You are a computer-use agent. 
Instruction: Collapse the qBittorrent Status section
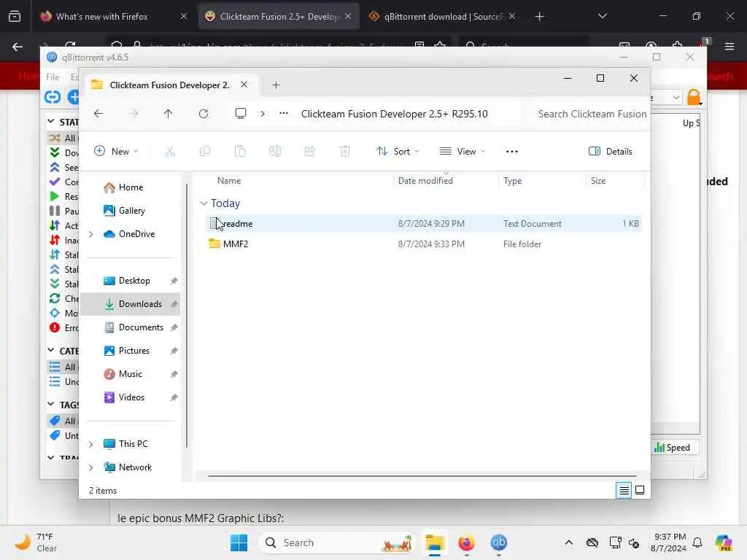click(51, 122)
